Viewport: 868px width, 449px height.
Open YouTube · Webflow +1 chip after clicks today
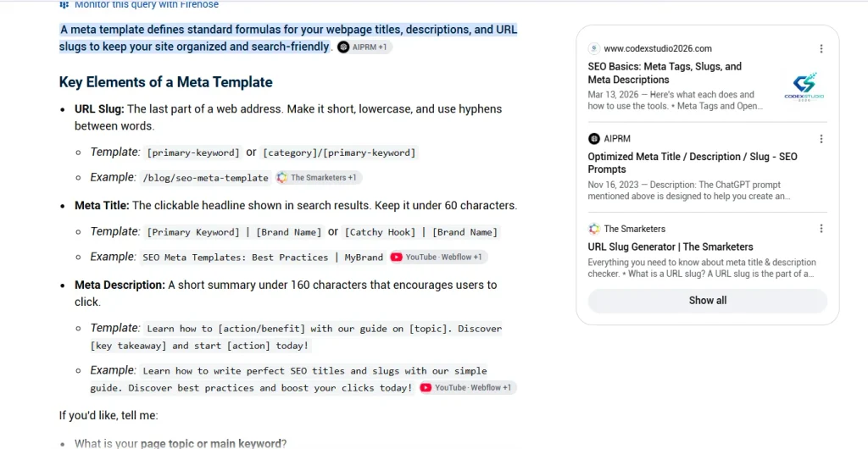pyautogui.click(x=467, y=388)
